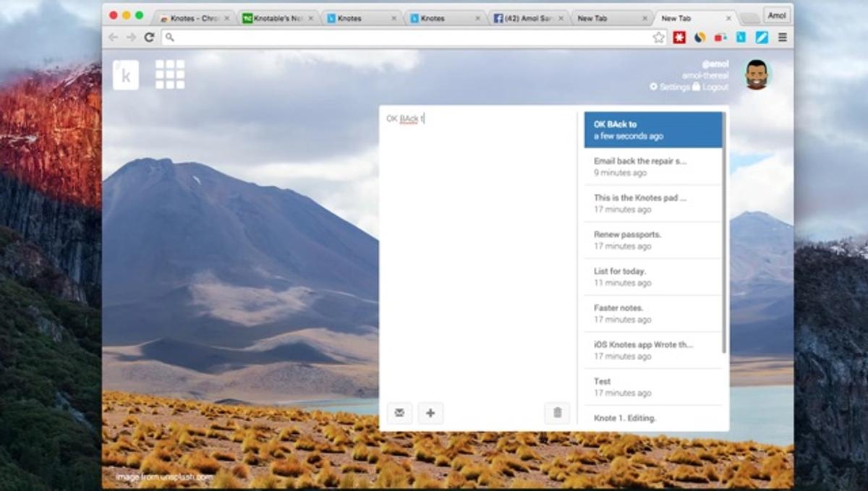The width and height of the screenshot is (868, 491).
Task: Open 'Faster notes.' note
Action: point(653,313)
